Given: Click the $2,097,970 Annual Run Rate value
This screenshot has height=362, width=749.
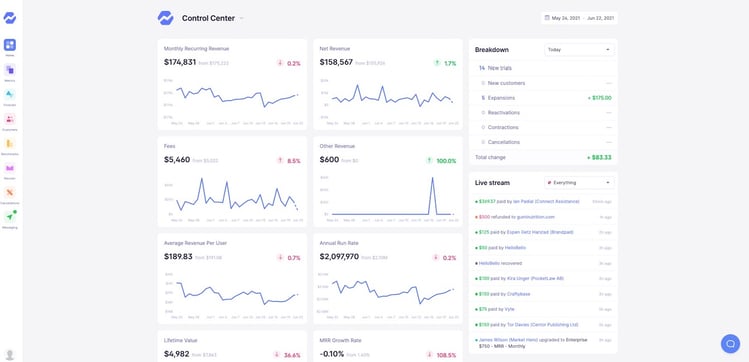Looking at the screenshot, I should (x=339, y=256).
